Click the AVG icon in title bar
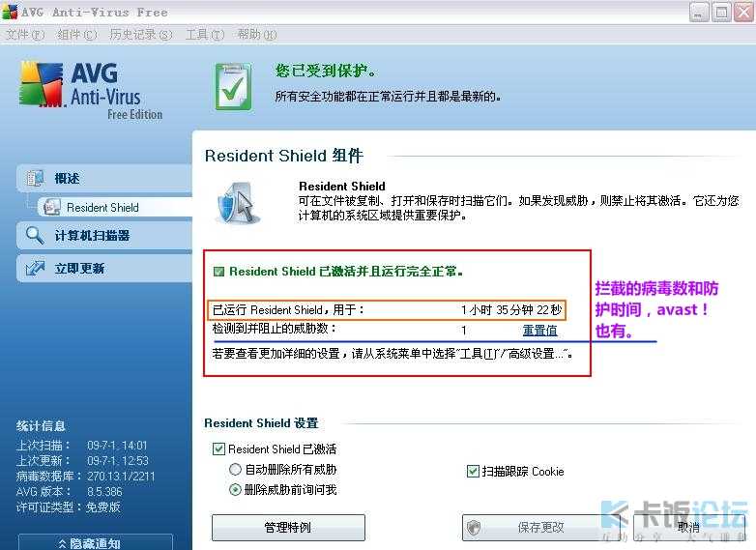756x550 pixels. [x=10, y=12]
